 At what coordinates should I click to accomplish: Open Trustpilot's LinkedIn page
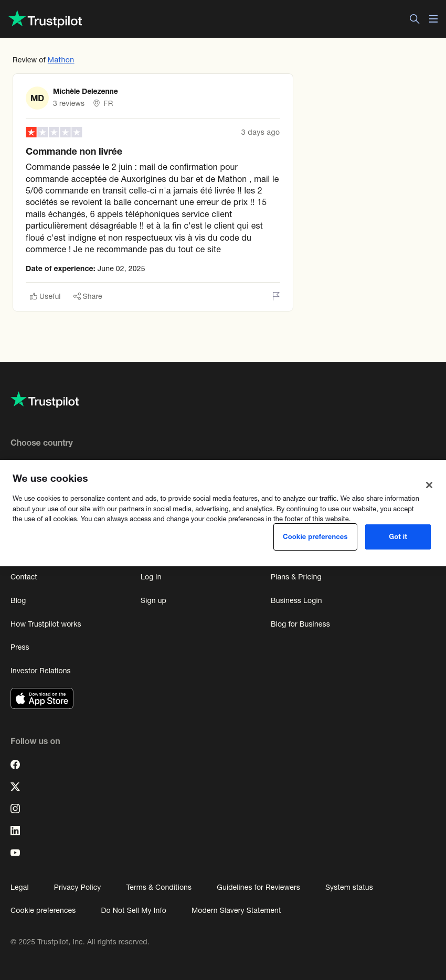pos(15,831)
